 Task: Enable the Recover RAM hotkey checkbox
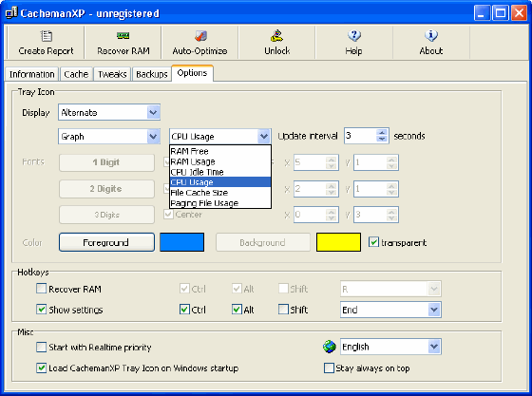pyautogui.click(x=42, y=289)
